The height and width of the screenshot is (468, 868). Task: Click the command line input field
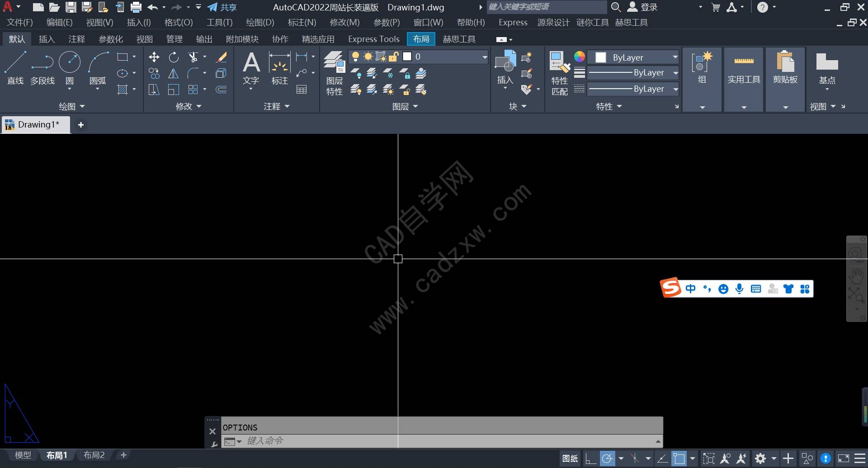pyautogui.click(x=448, y=441)
